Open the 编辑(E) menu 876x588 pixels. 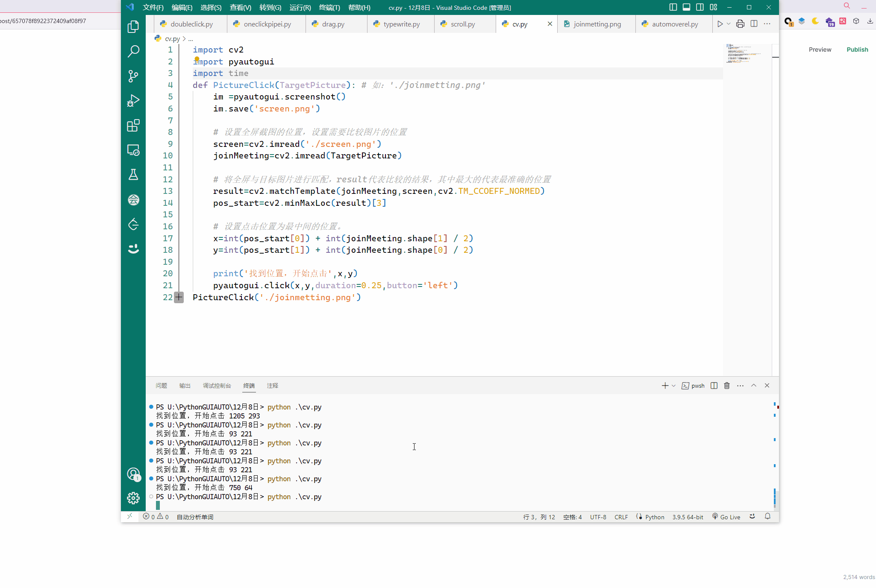point(182,7)
